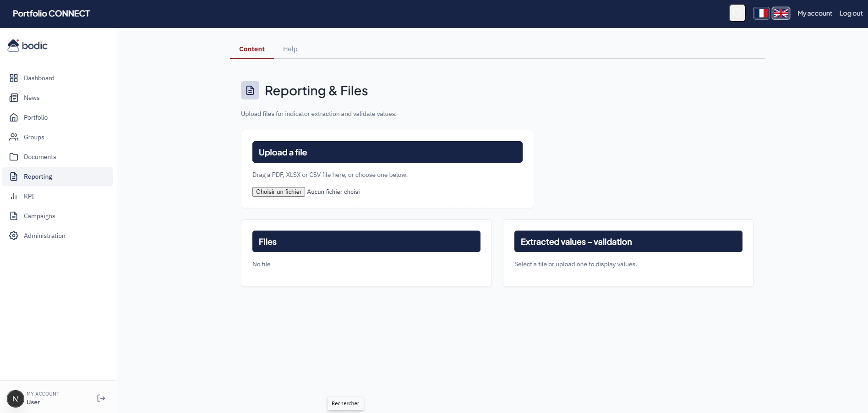868x413 pixels.
Task: Click the News newspaper icon
Action: tap(14, 98)
